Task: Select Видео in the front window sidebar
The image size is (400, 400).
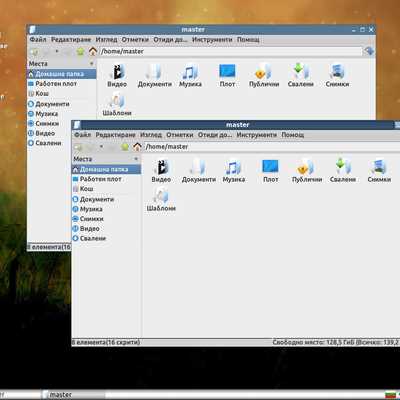Action: (107, 229)
